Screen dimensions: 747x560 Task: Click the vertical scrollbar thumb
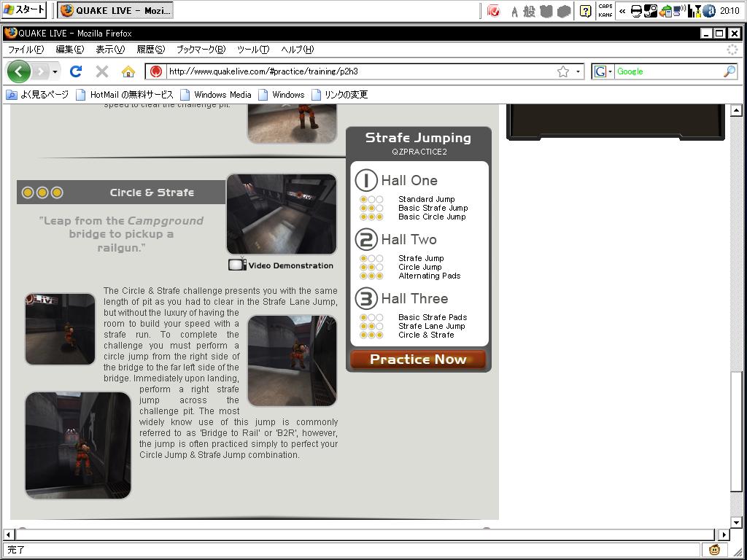point(736,431)
